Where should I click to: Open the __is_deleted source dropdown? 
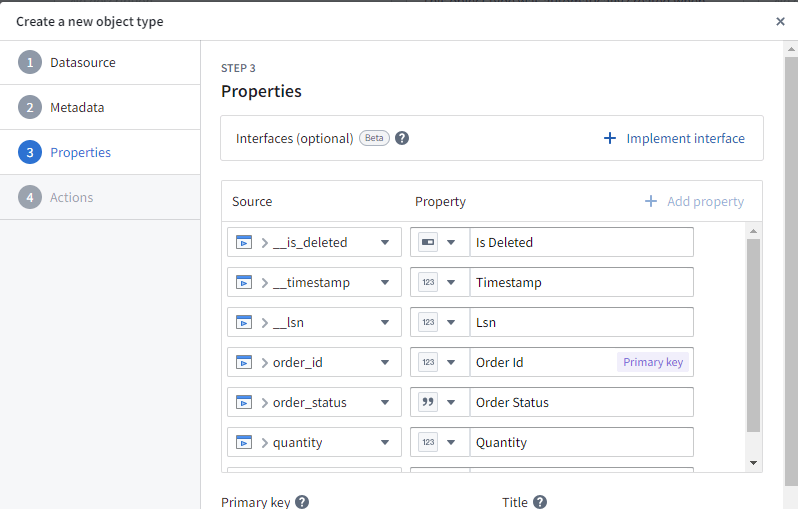[385, 242]
